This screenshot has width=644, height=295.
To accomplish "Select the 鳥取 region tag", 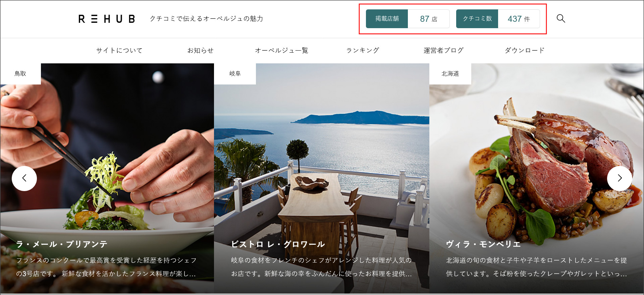I will [20, 74].
